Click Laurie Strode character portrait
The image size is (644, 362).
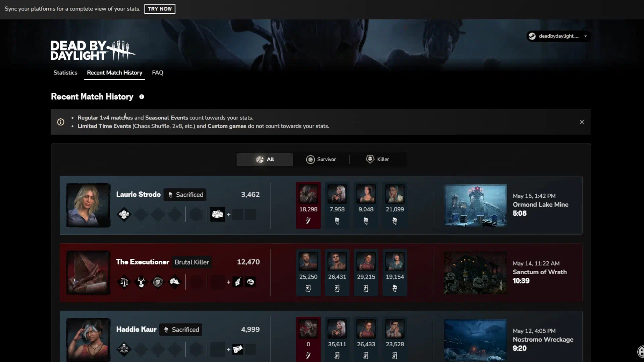(x=88, y=205)
